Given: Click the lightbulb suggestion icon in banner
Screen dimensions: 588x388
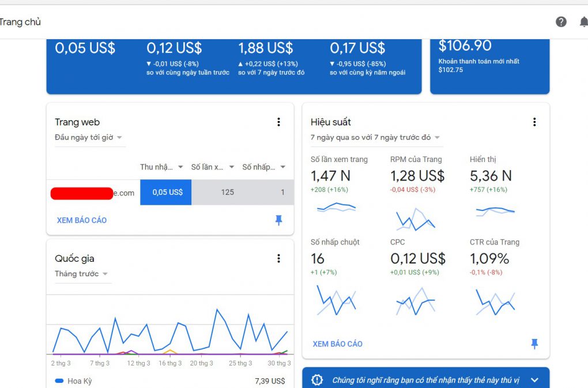Looking at the screenshot, I should [x=317, y=380].
